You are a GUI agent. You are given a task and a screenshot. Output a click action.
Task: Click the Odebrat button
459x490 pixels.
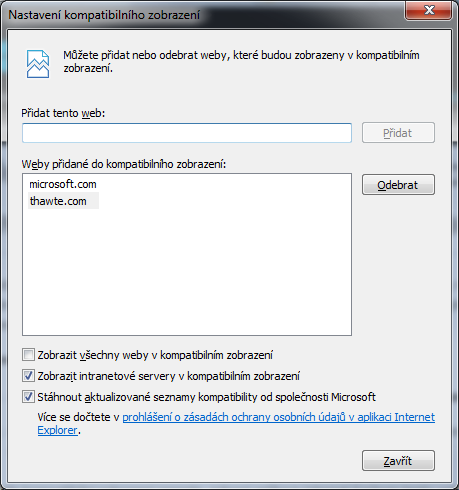coord(398,185)
